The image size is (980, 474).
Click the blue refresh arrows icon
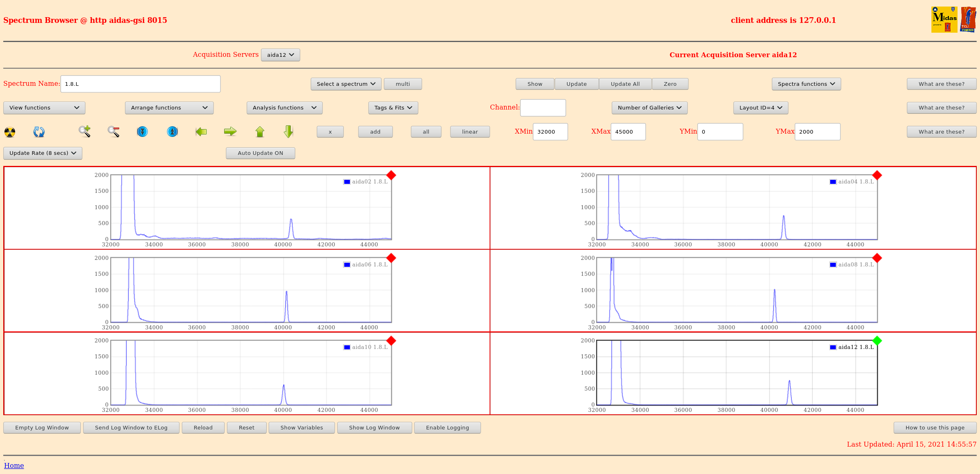39,132
